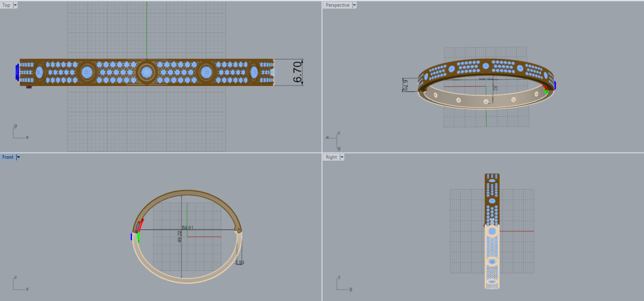Select the 56.91 width dimension in Front view
Image resolution: width=644 pixels, height=301 pixels.
(187, 227)
